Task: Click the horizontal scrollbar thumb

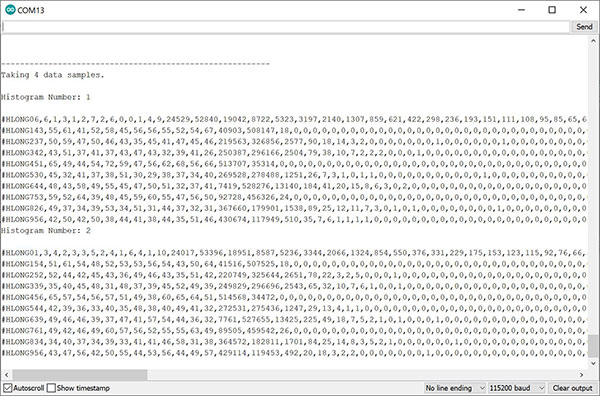Action: click(80, 375)
